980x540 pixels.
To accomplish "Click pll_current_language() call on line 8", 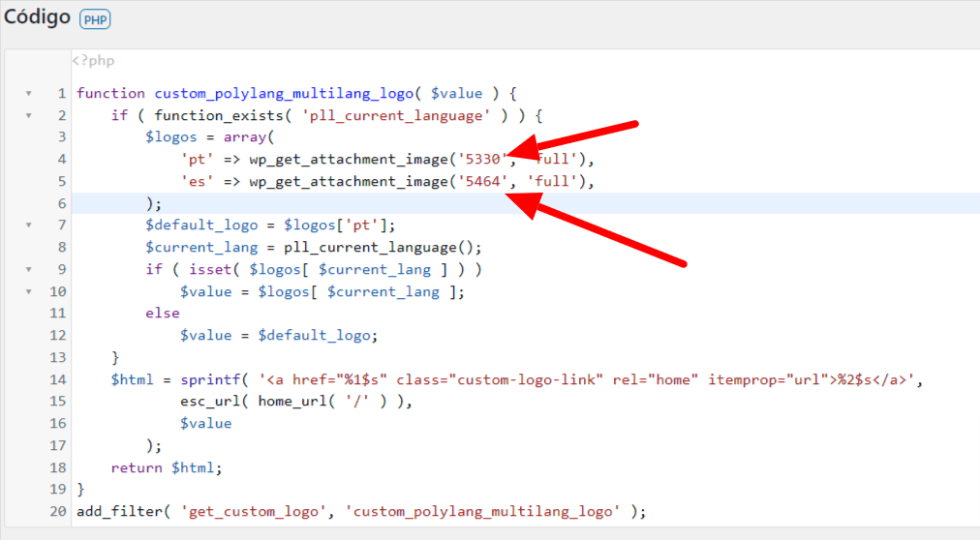I will coord(383,247).
